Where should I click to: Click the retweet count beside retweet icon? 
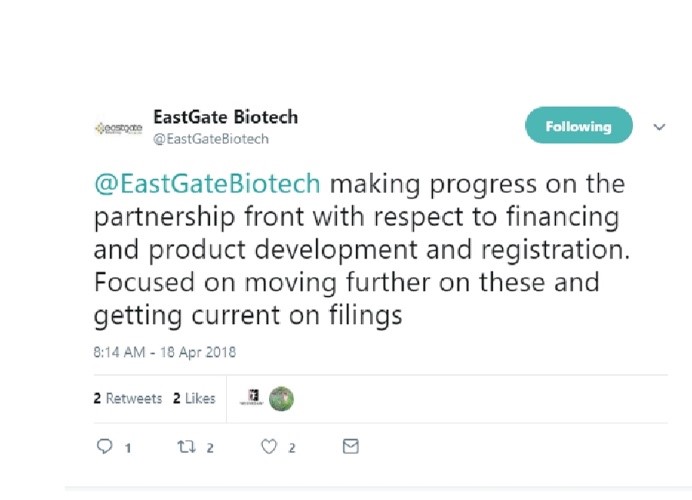[210, 449]
